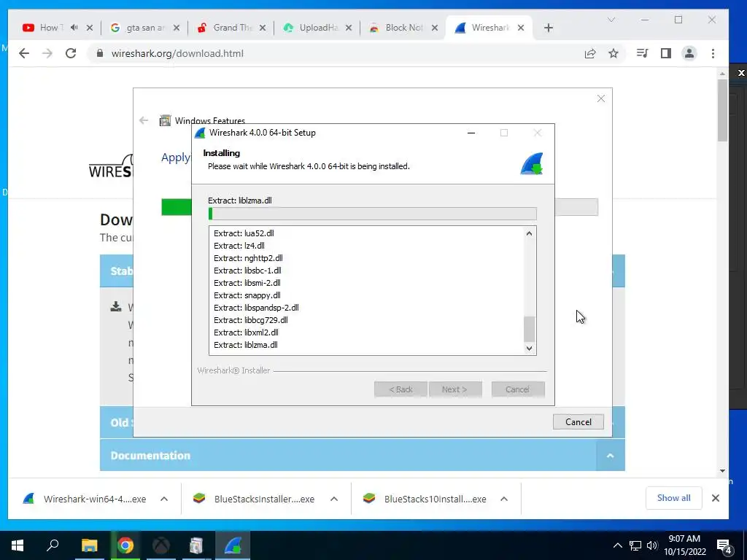Image resolution: width=747 pixels, height=560 pixels.
Task: Expand Wireshark-win64 download options chevron
Action: [x=164, y=499]
